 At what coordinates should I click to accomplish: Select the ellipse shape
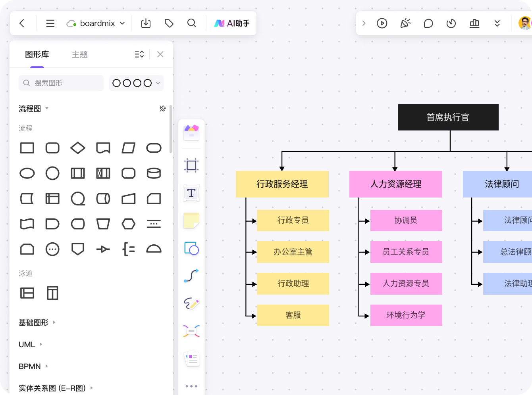pyautogui.click(x=27, y=173)
